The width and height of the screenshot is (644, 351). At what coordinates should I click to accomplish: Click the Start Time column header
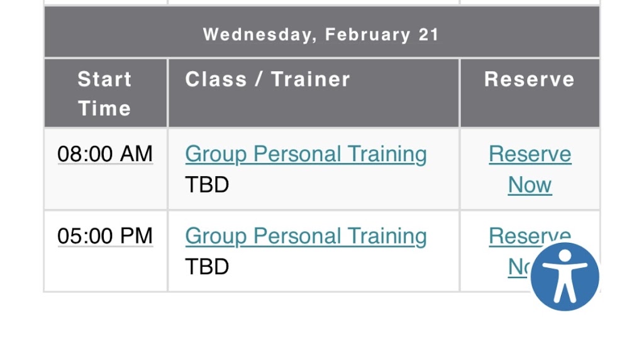point(104,94)
